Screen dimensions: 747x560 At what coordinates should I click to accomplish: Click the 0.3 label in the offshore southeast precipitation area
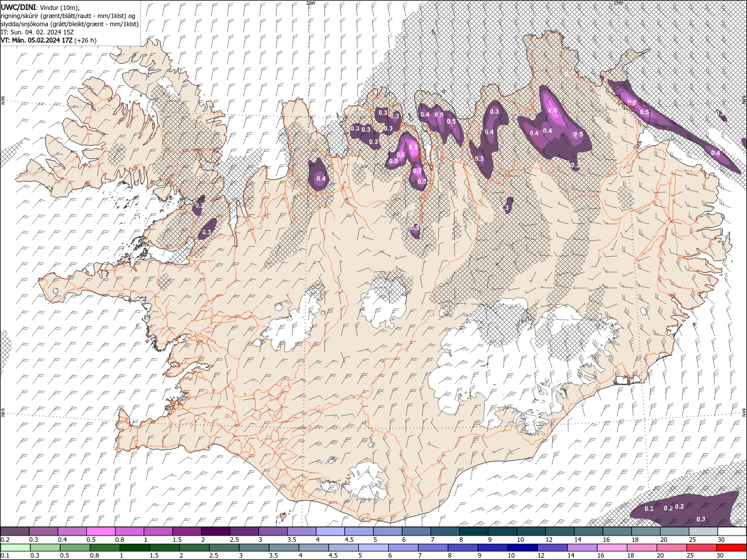[701, 519]
